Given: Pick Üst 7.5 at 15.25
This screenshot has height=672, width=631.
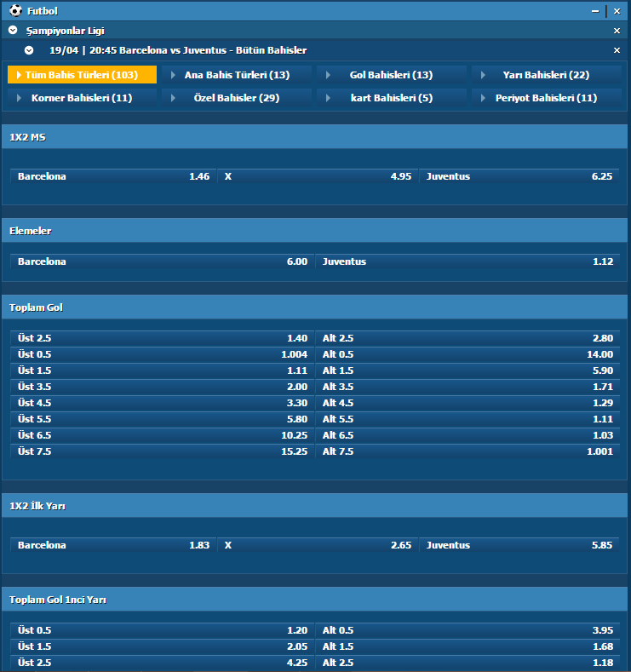Looking at the screenshot, I should (x=163, y=451).
